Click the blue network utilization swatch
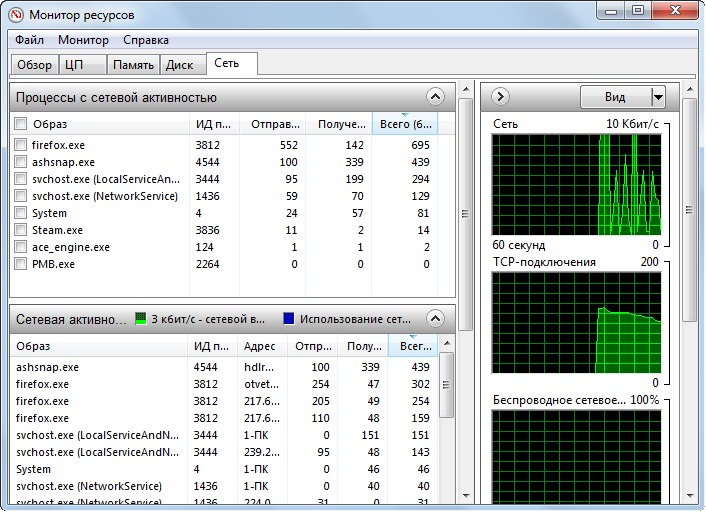Viewport: 706px width, 512px height. tap(289, 319)
